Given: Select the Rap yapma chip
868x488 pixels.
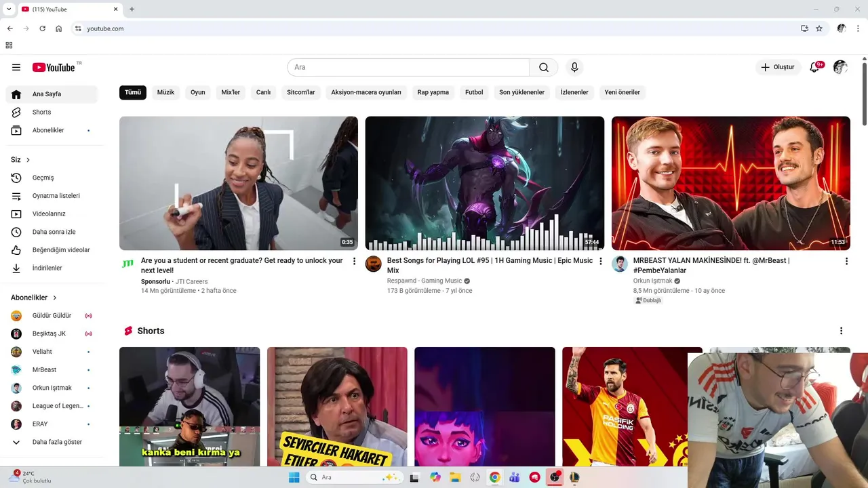Looking at the screenshot, I should (x=433, y=92).
